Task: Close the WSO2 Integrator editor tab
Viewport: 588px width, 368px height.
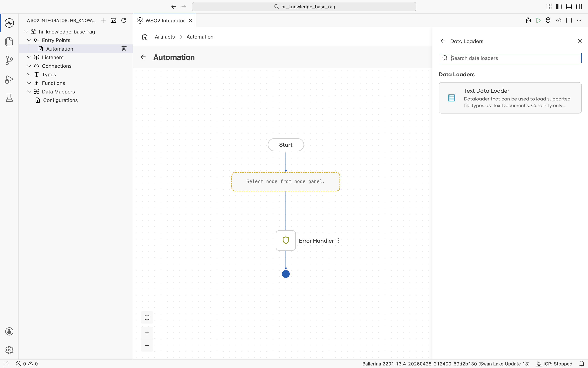Action: (191, 20)
